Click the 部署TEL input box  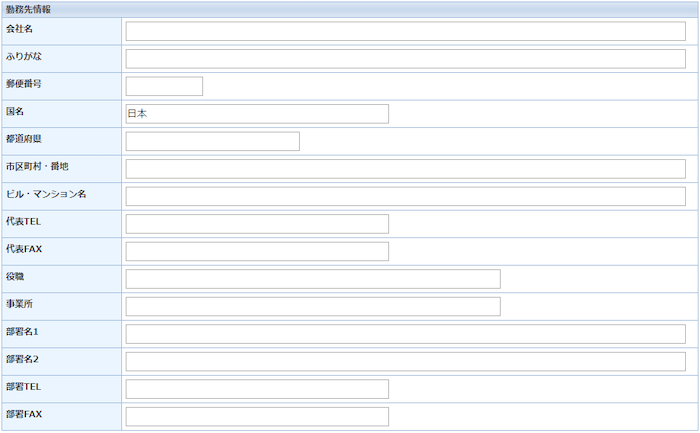click(x=257, y=389)
